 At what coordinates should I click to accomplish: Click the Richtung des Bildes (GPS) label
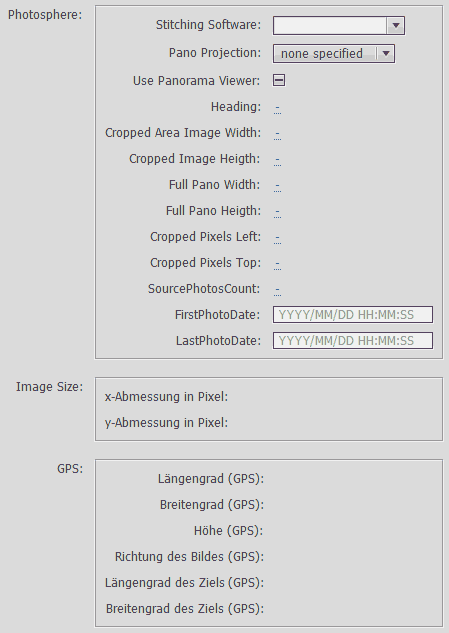(189, 557)
